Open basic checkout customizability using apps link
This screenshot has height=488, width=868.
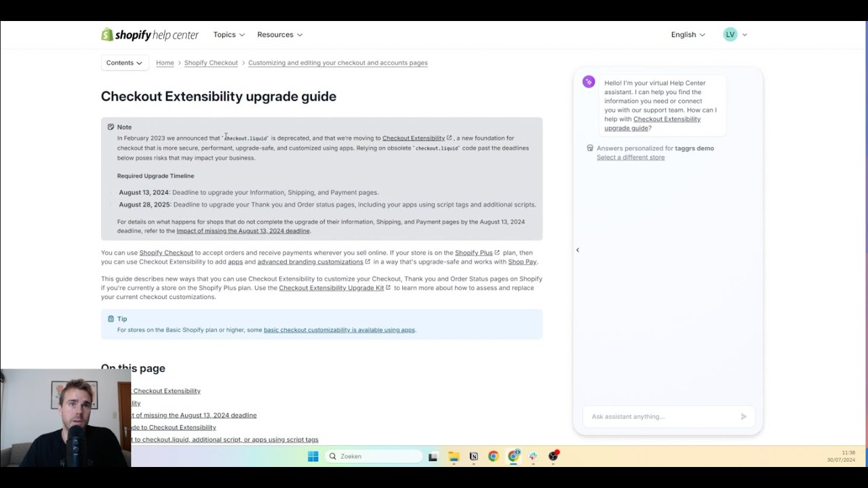pos(339,330)
